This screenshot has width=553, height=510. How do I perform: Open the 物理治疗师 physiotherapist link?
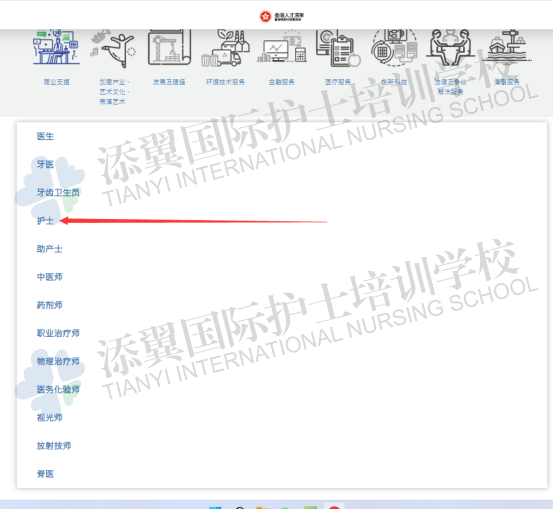pyautogui.click(x=58, y=361)
